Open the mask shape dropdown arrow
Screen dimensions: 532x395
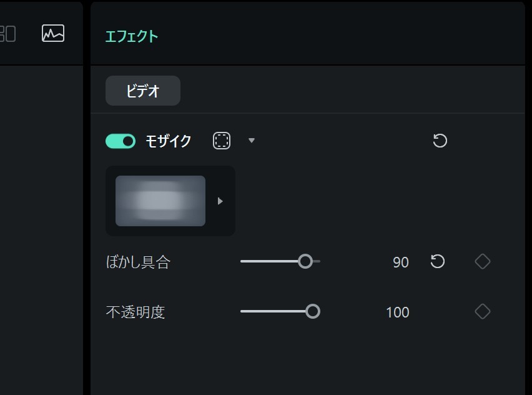point(252,140)
